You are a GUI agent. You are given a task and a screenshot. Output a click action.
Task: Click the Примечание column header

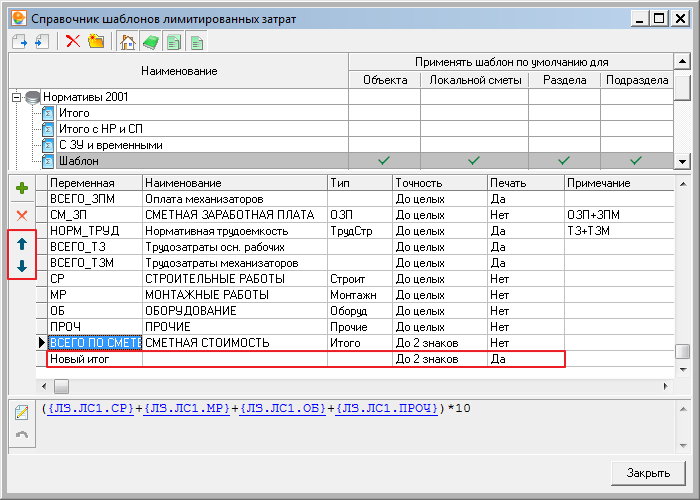pyautogui.click(x=620, y=183)
